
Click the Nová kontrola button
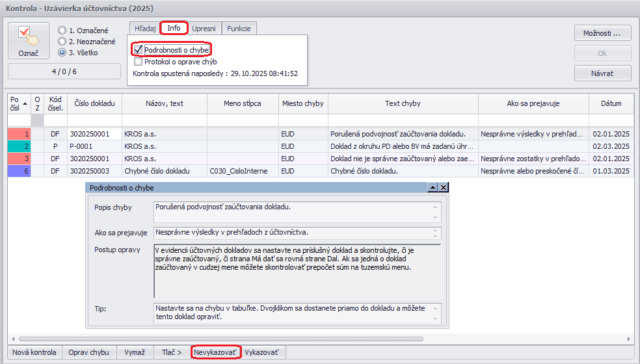(x=34, y=352)
